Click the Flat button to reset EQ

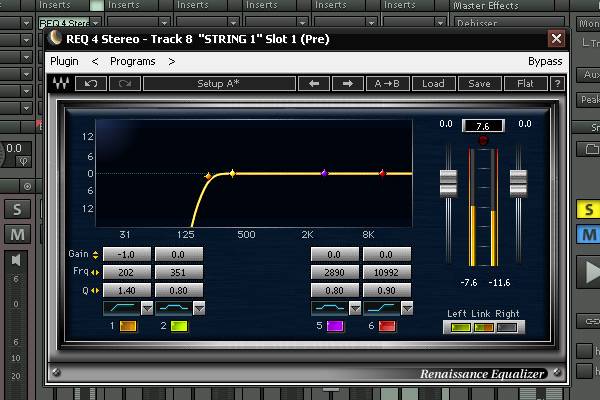click(525, 83)
